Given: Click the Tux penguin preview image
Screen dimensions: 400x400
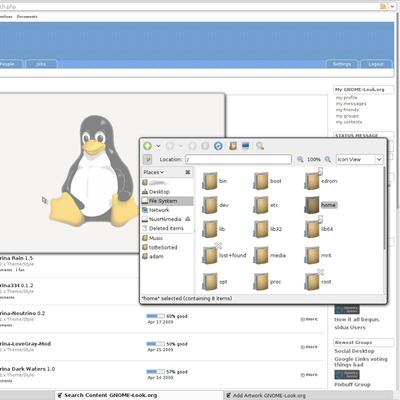Looking at the screenshot, I should coord(94,171).
